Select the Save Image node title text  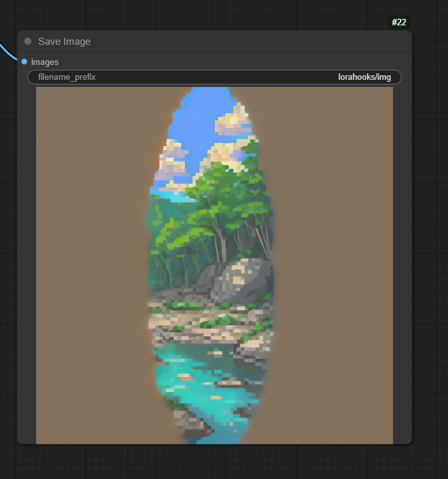(64, 42)
